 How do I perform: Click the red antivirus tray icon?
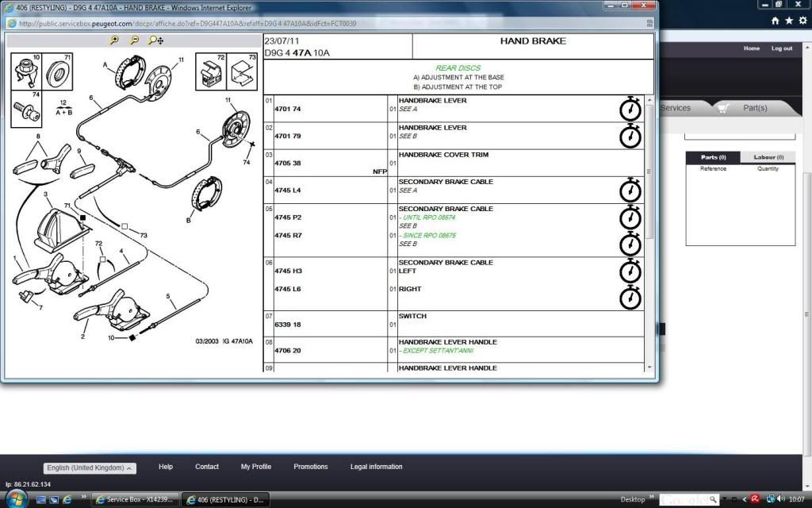[755, 499]
